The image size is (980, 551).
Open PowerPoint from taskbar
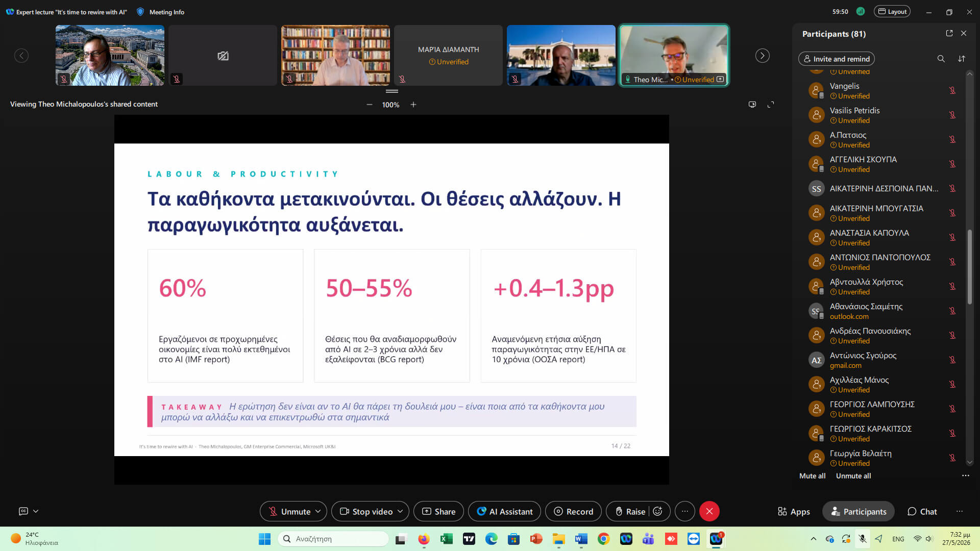click(x=536, y=539)
